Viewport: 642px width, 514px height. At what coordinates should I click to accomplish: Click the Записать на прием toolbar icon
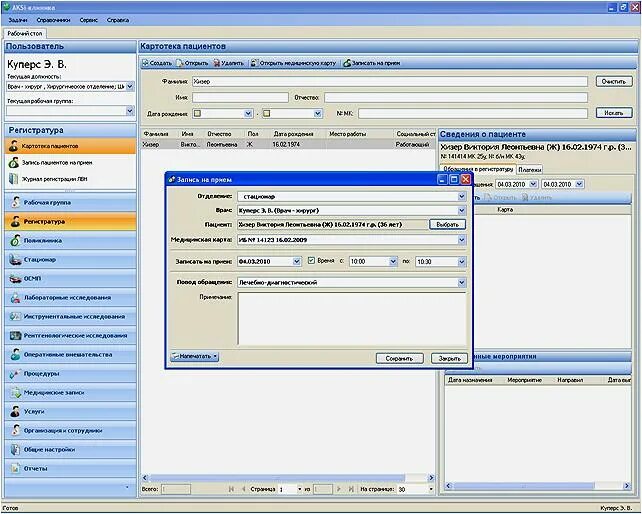tap(372, 63)
